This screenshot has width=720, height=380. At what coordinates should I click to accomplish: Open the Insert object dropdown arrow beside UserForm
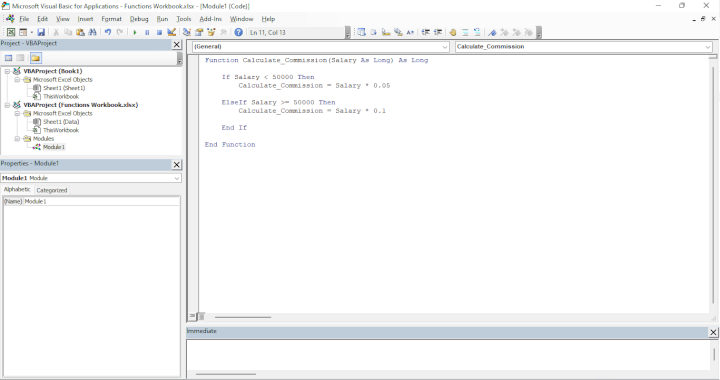pos(31,32)
